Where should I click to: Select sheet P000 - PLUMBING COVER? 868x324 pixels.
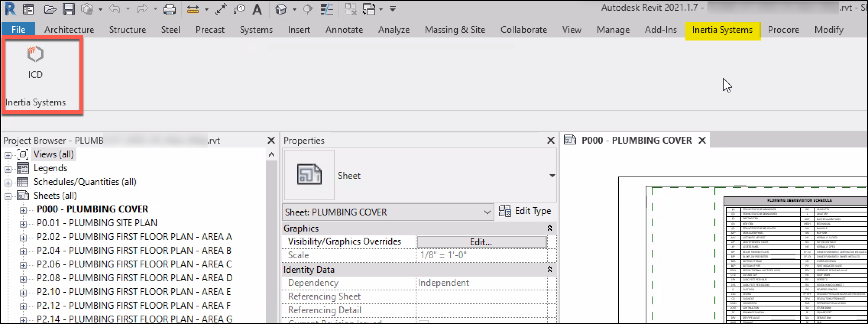92,209
